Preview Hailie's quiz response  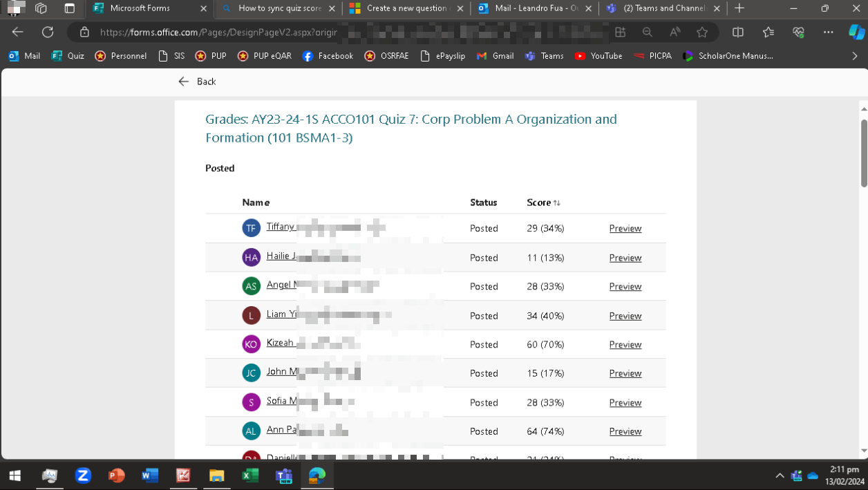(625, 258)
